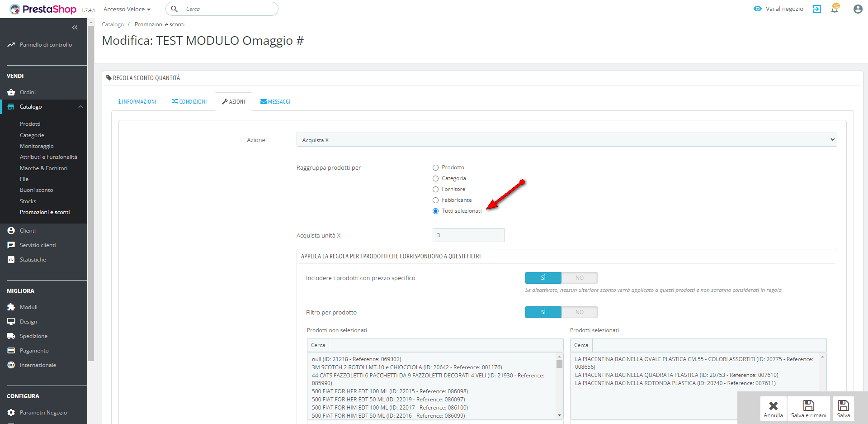Viewport: 868px width, 424px height.
Task: Open the Azione dropdown
Action: point(566,140)
